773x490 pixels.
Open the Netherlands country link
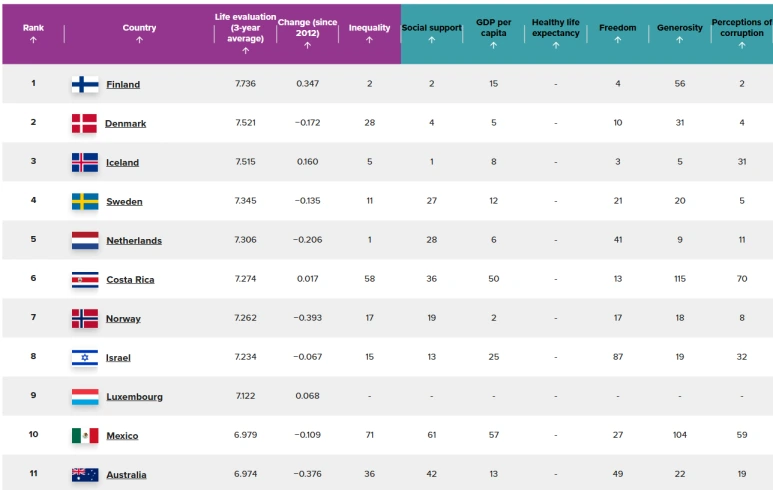tap(134, 241)
